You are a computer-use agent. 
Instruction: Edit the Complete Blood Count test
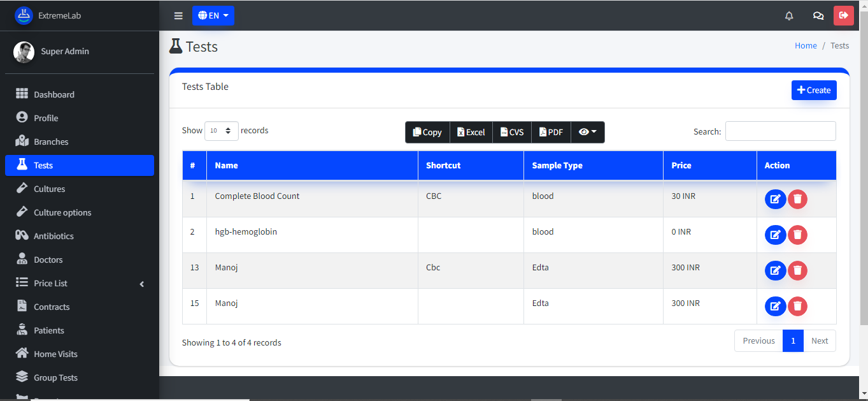[774, 200]
